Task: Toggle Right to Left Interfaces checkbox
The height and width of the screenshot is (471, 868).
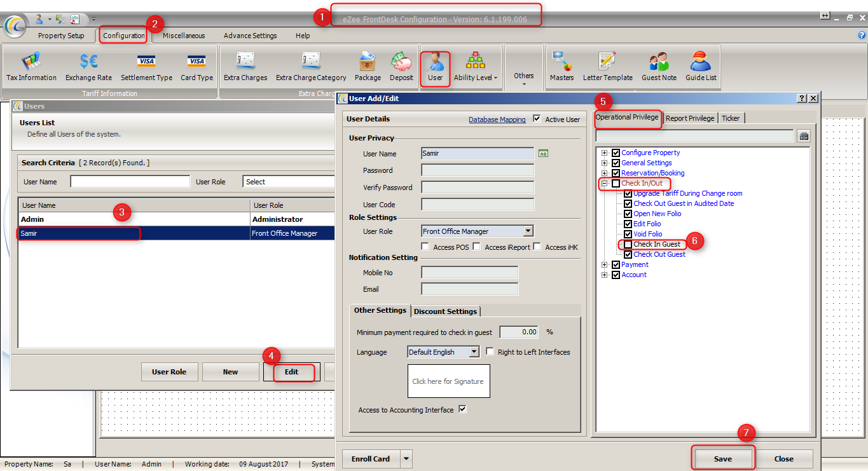Action: pyautogui.click(x=490, y=352)
